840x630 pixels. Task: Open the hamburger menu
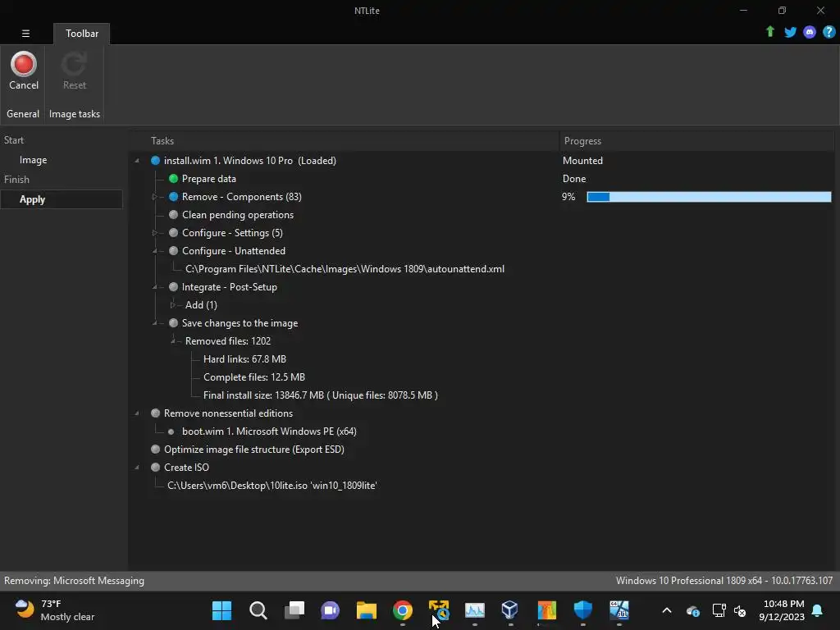pos(25,33)
